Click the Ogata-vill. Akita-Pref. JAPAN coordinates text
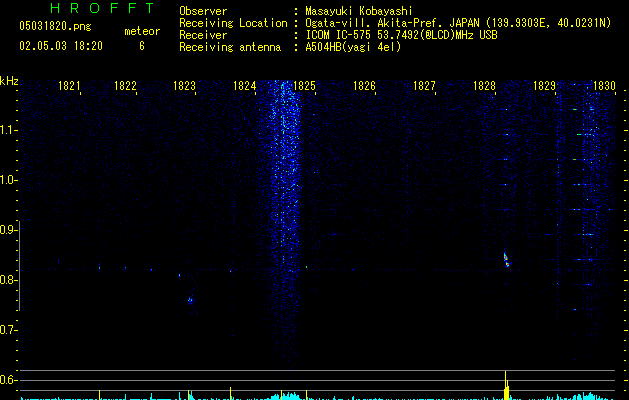Screen dimensions: 629x400 (x=458, y=23)
